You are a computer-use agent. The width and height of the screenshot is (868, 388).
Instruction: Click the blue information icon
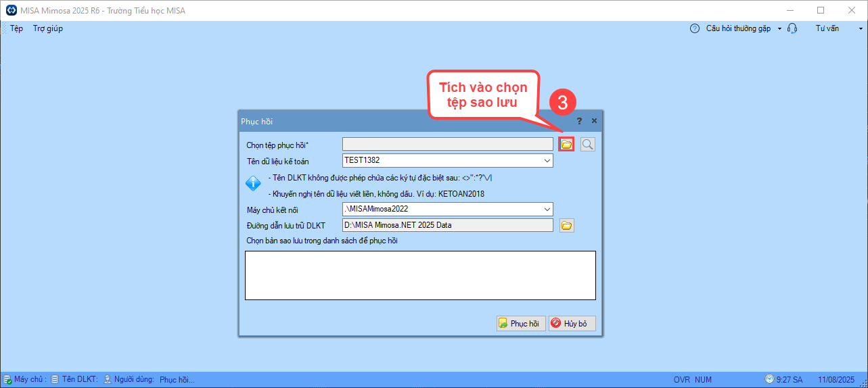click(253, 183)
